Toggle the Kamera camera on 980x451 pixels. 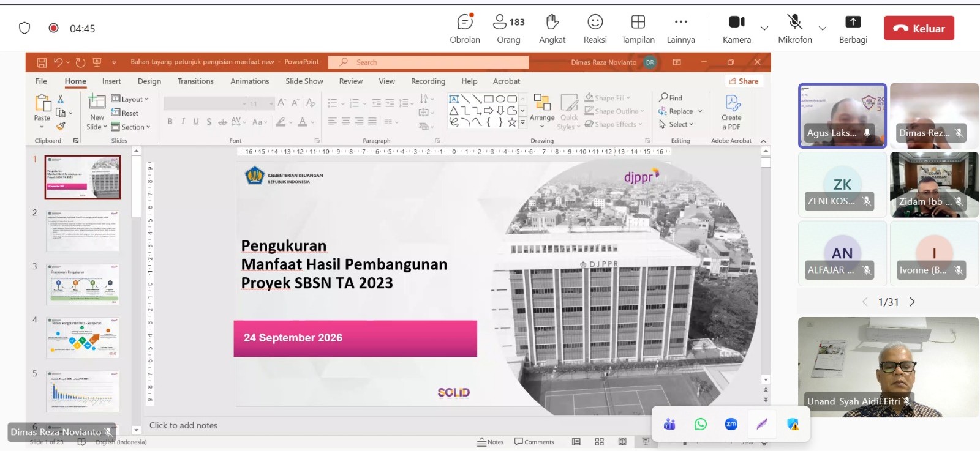pyautogui.click(x=736, y=29)
